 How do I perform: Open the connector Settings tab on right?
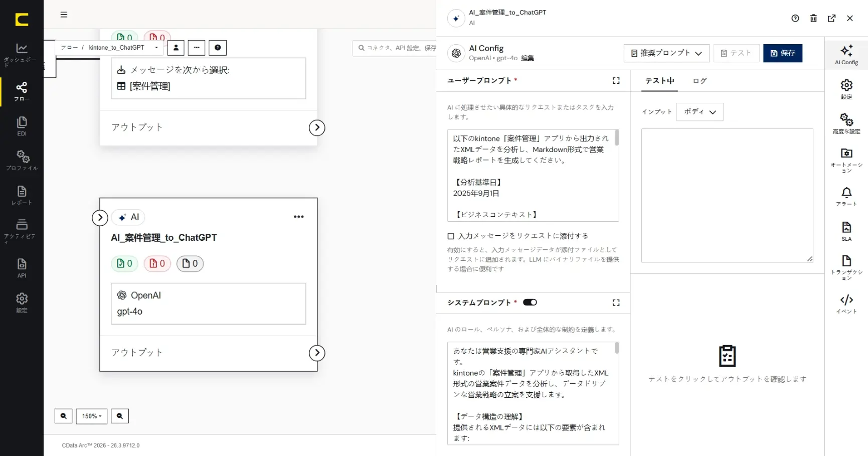[846, 89]
